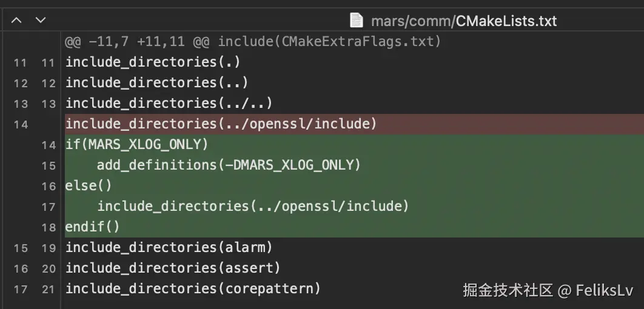Jump to next change with down chevron
This screenshot has width=644, height=309.
[x=40, y=21]
